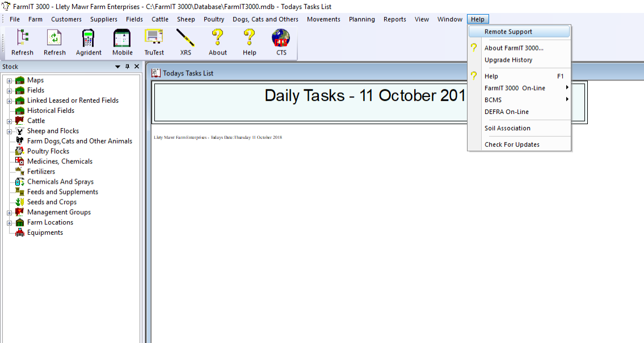The height and width of the screenshot is (343, 644).
Task: Open the Sheep menu
Action: [186, 19]
